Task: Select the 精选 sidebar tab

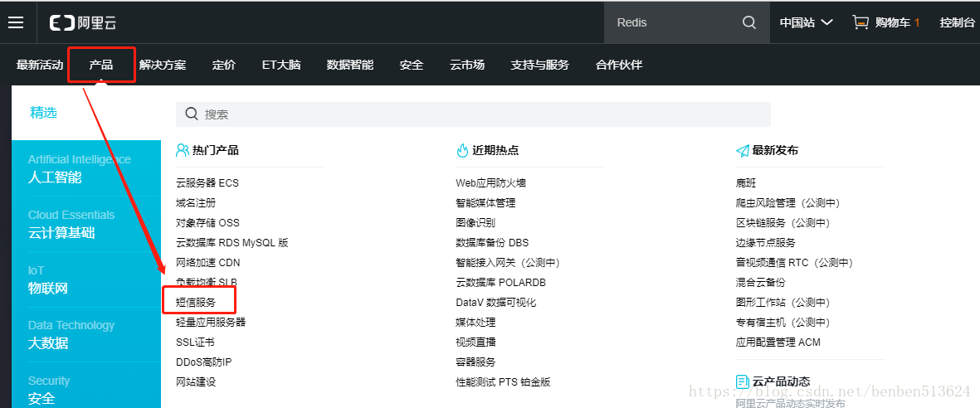Action: (x=44, y=113)
